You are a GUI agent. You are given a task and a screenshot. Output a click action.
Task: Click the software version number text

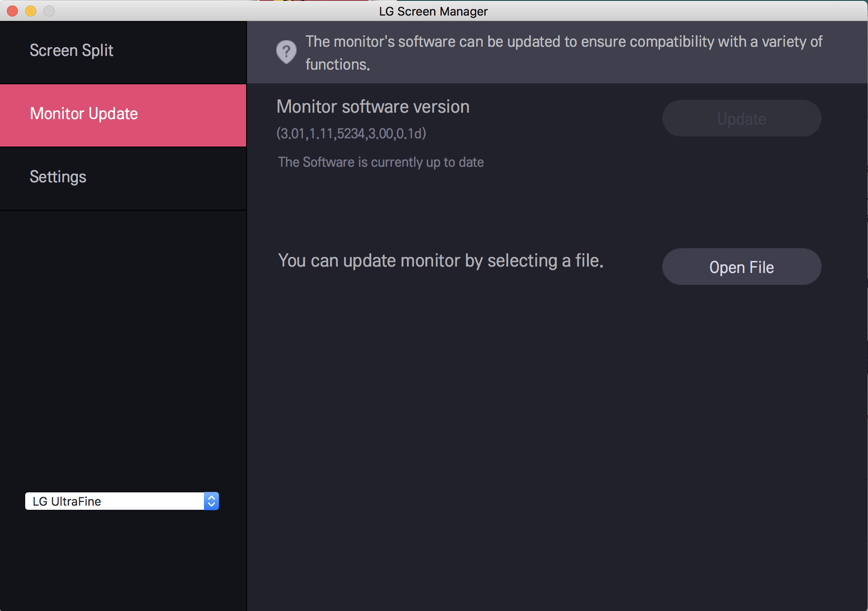click(352, 134)
